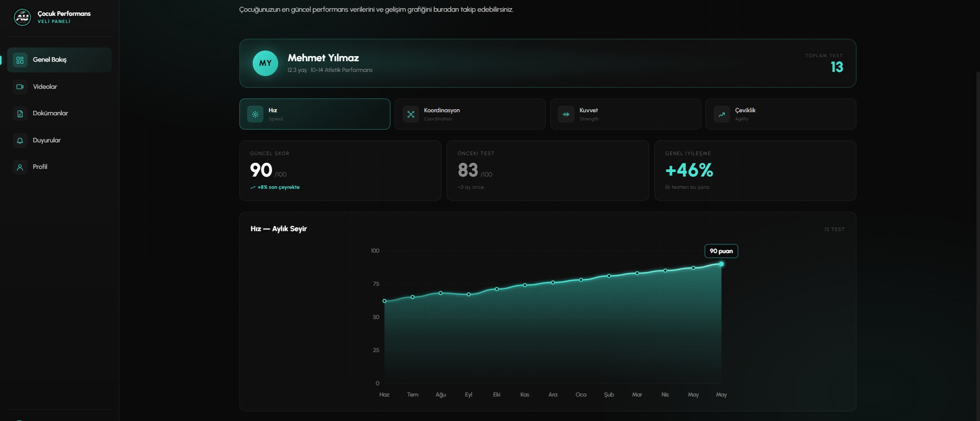Screen dimensions: 980x421
Task: Click the Genel İyileşme +46% card
Action: [x=755, y=170]
